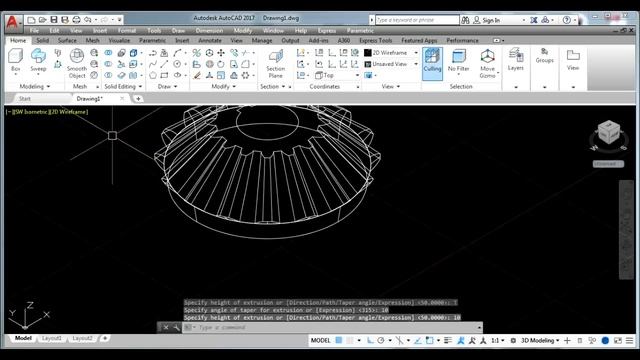The height and width of the screenshot is (360, 640).
Task: Open the Layers panel button
Action: point(516,60)
